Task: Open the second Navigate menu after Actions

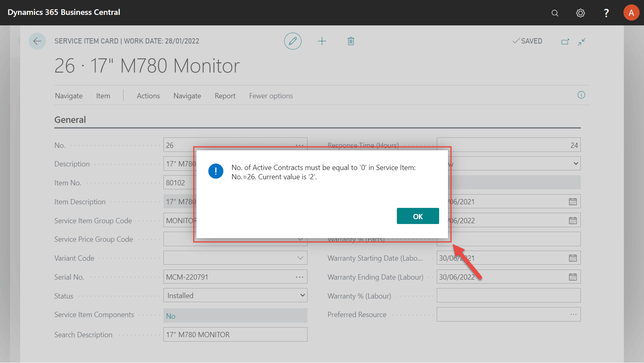Action: 187,96
